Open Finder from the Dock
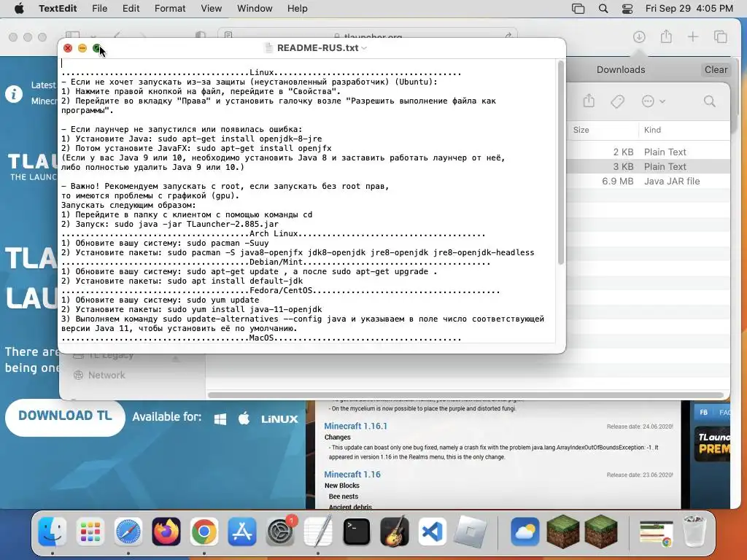 pyautogui.click(x=52, y=532)
